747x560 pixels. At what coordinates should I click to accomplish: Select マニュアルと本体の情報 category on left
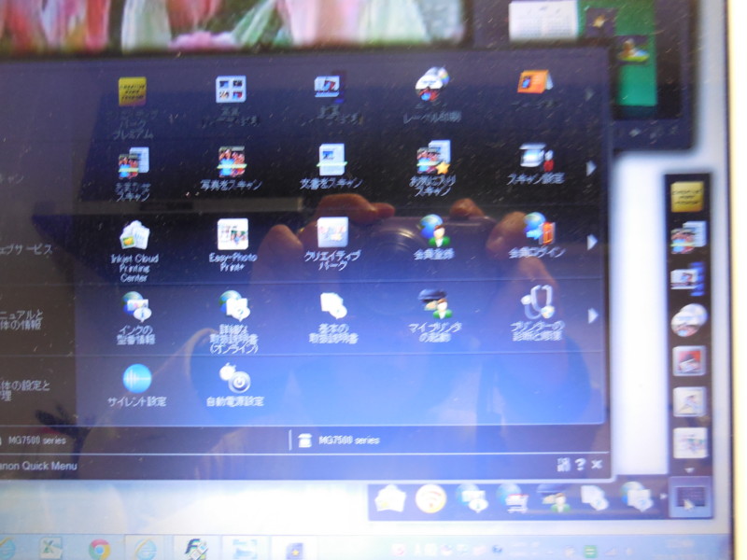(21, 320)
